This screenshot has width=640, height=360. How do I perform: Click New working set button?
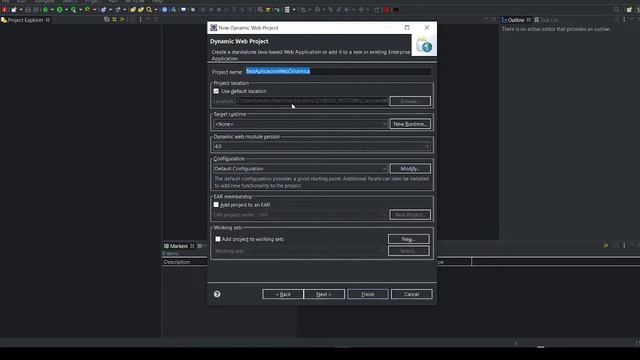pyautogui.click(x=409, y=239)
